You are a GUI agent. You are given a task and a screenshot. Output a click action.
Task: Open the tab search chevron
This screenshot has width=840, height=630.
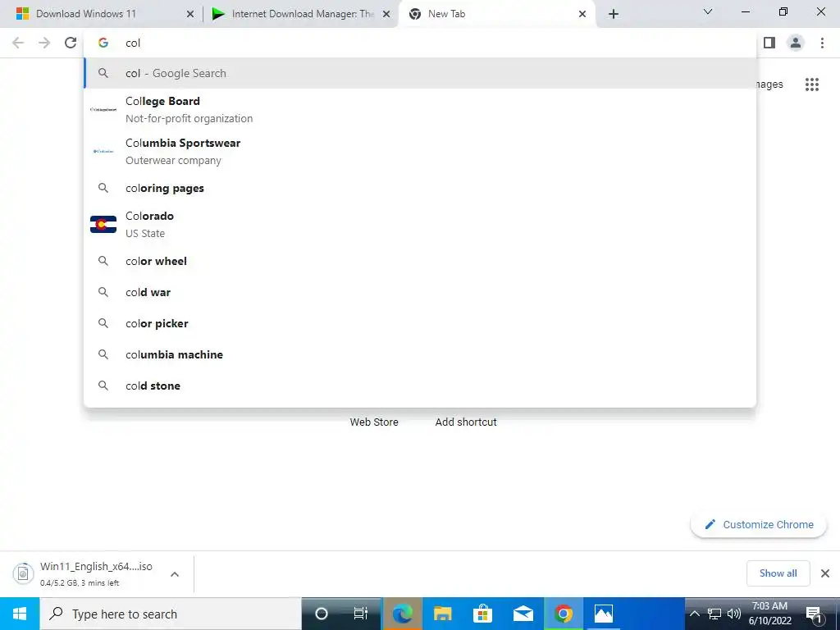[x=708, y=11]
